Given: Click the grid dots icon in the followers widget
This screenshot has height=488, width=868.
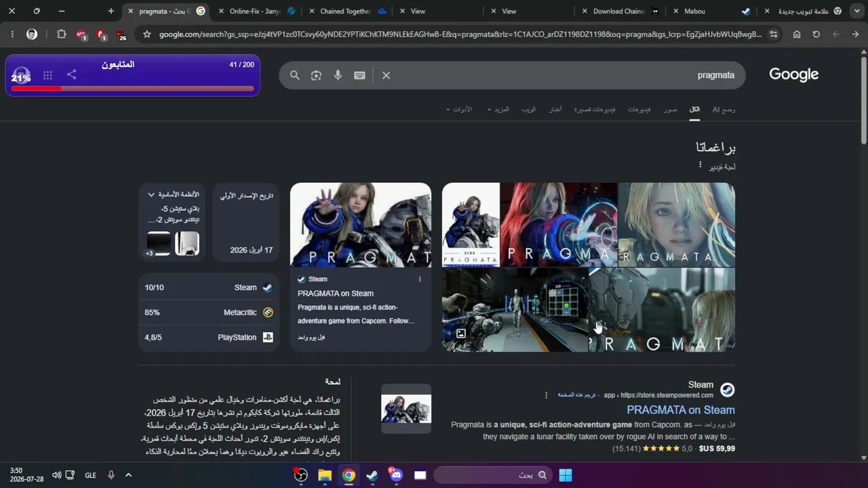Looking at the screenshot, I should pos(47,75).
